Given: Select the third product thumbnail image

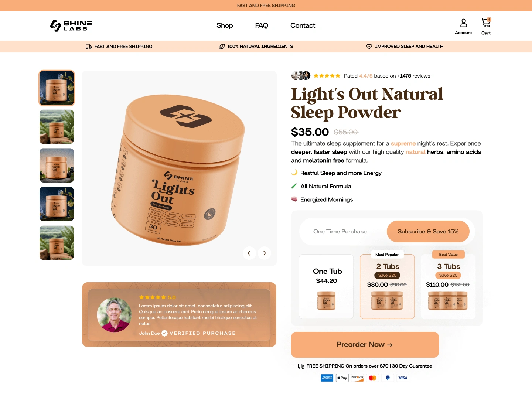Looking at the screenshot, I should 57,166.
